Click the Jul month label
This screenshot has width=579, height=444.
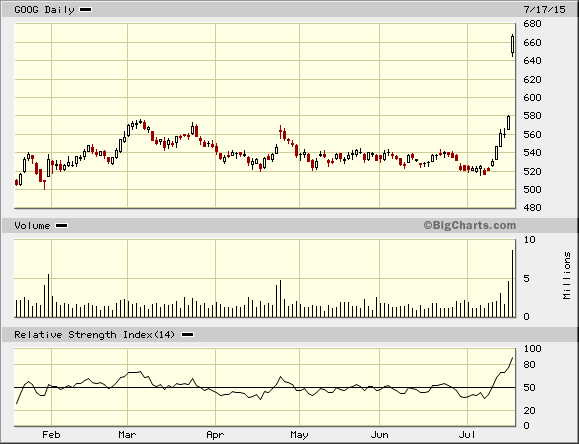[467, 435]
